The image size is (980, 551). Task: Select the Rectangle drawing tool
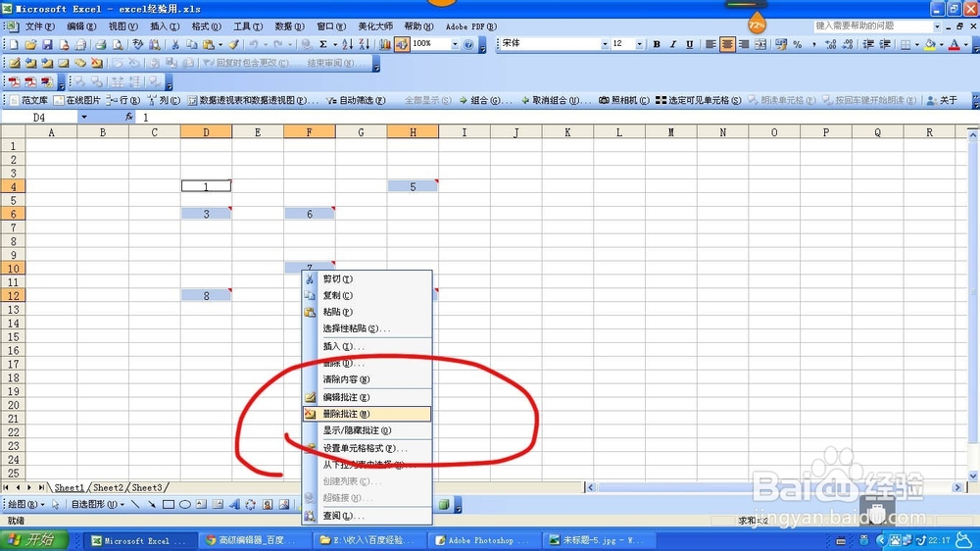pos(169,504)
